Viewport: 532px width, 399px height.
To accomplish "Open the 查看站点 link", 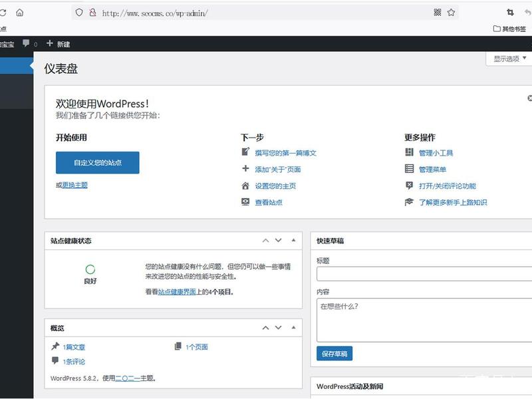I will 269,202.
